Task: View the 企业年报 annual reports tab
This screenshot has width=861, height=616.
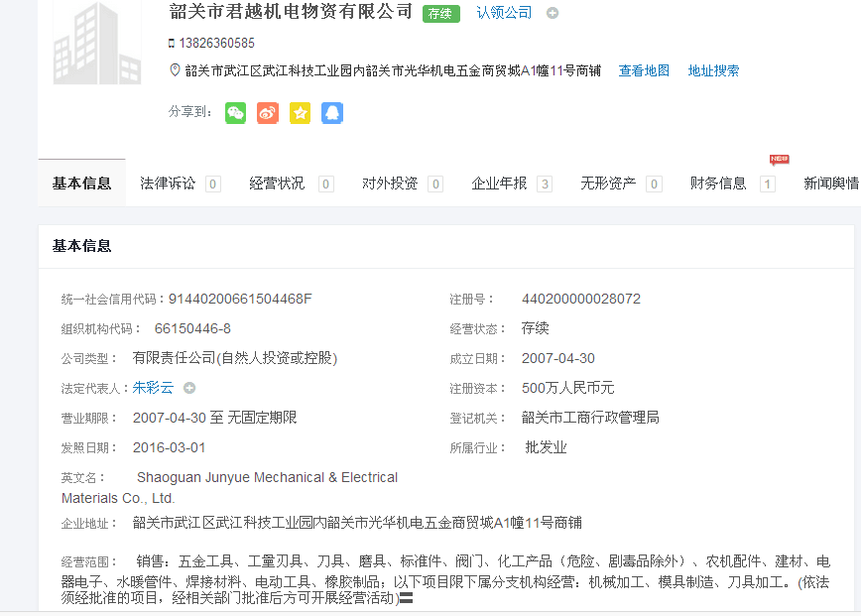Action: pyautogui.click(x=499, y=184)
